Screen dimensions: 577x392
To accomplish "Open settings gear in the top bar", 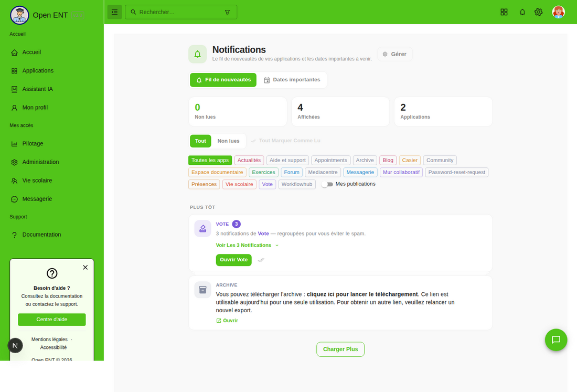I will (x=538, y=12).
